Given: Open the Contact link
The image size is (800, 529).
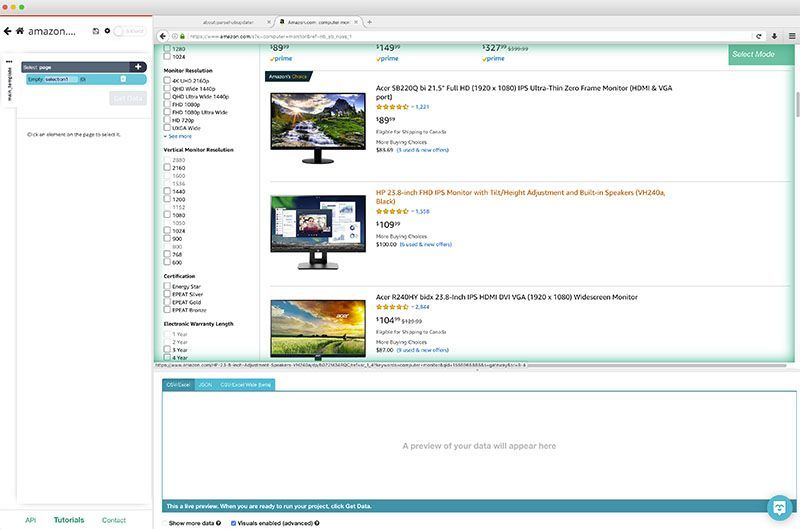Looking at the screenshot, I should 114,520.
